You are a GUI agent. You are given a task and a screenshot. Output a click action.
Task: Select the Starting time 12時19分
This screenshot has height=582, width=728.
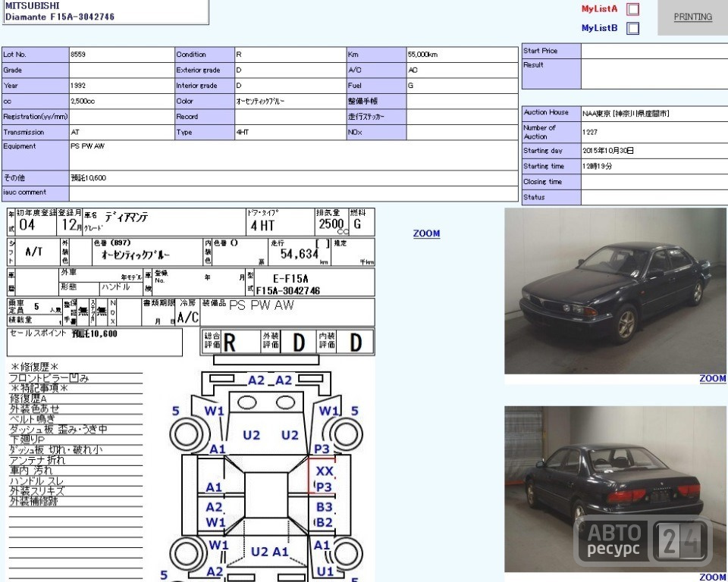(x=597, y=166)
